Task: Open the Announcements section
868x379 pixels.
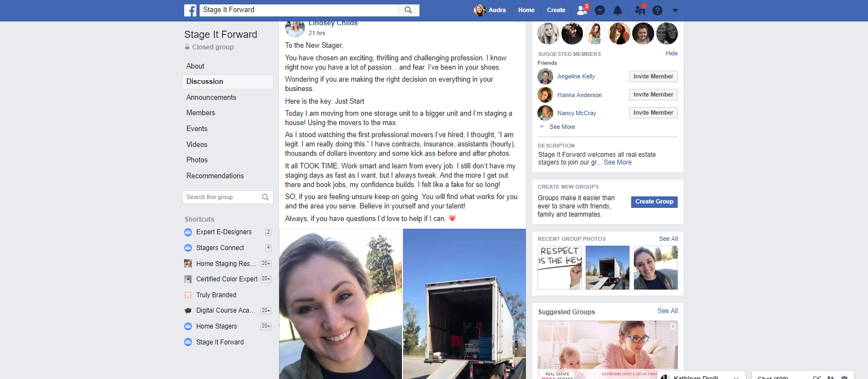Action: tap(211, 97)
